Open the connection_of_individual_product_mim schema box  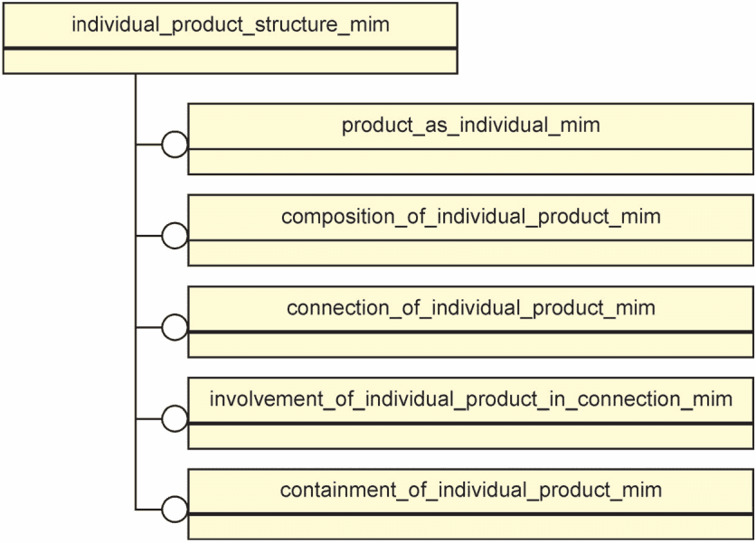pos(470,322)
